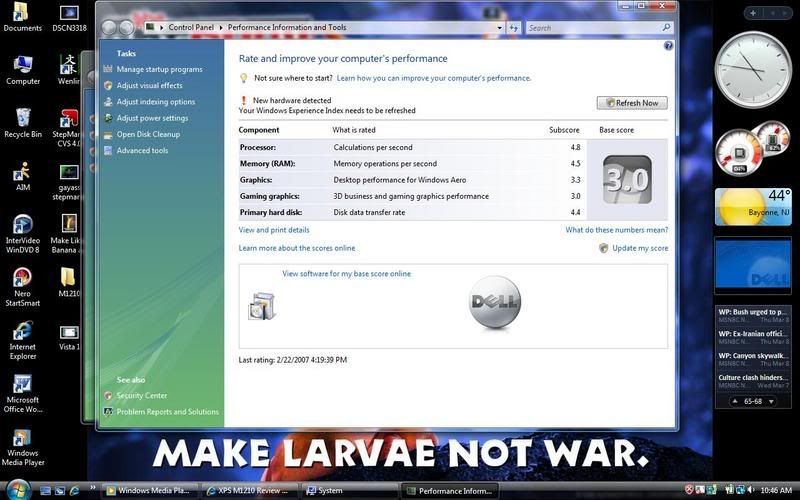The height and width of the screenshot is (500, 800).
Task: Click Learn more about the scores online
Action: pos(297,248)
